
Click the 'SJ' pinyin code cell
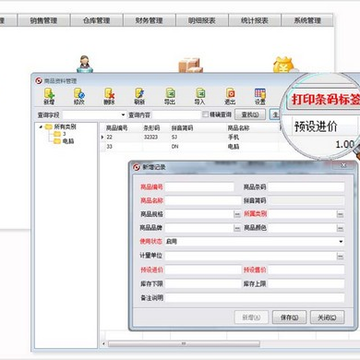point(175,137)
